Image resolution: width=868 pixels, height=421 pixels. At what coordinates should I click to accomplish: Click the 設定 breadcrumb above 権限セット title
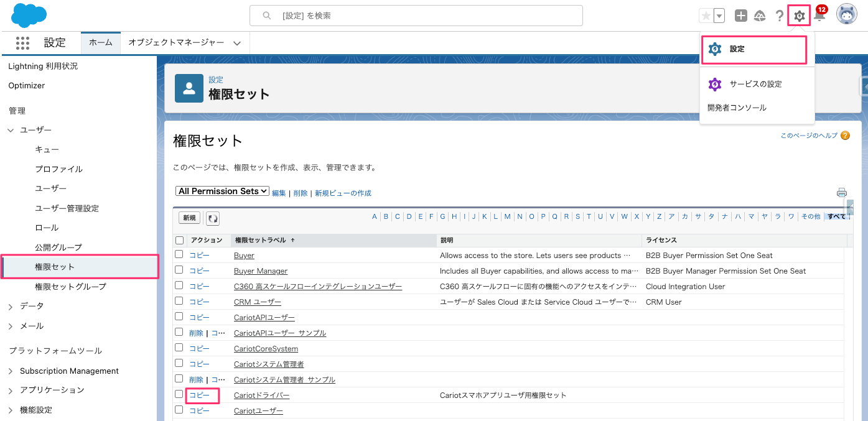(x=216, y=80)
